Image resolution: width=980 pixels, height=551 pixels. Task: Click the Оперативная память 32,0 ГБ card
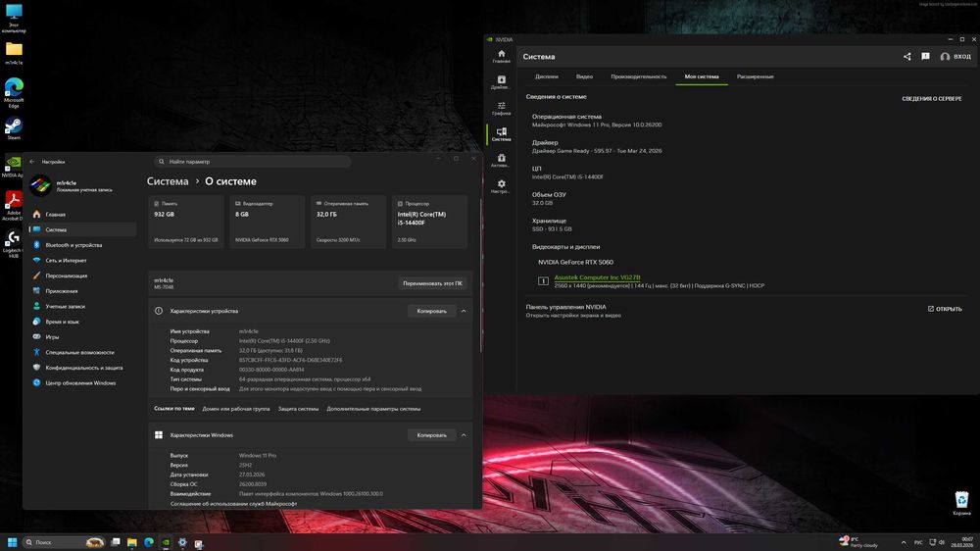tap(348, 222)
